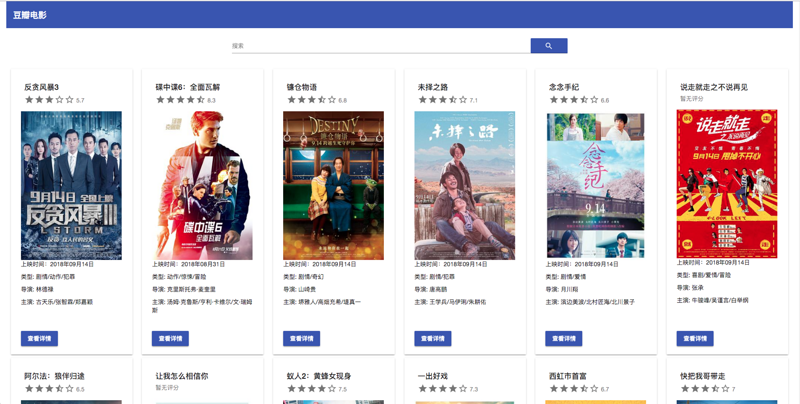Click the stars under 念念手纪
Screen dimensions: 800x404
[x=574, y=100]
